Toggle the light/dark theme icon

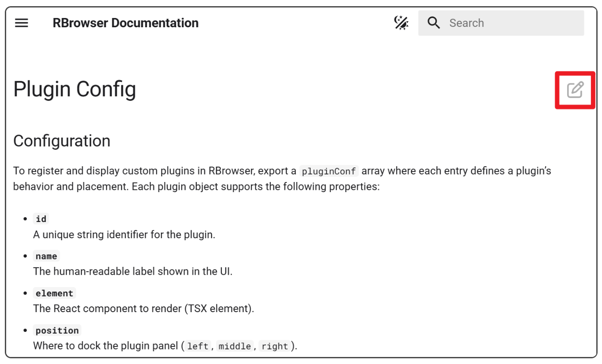pyautogui.click(x=401, y=23)
